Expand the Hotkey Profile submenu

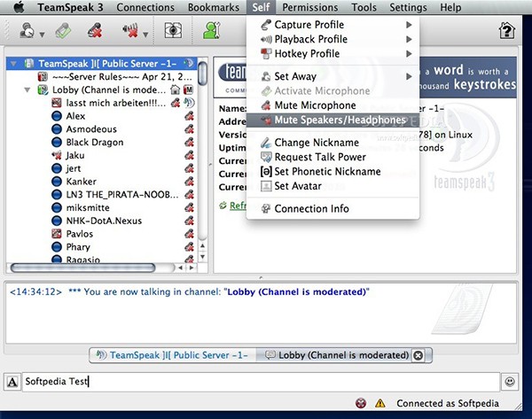click(332, 54)
